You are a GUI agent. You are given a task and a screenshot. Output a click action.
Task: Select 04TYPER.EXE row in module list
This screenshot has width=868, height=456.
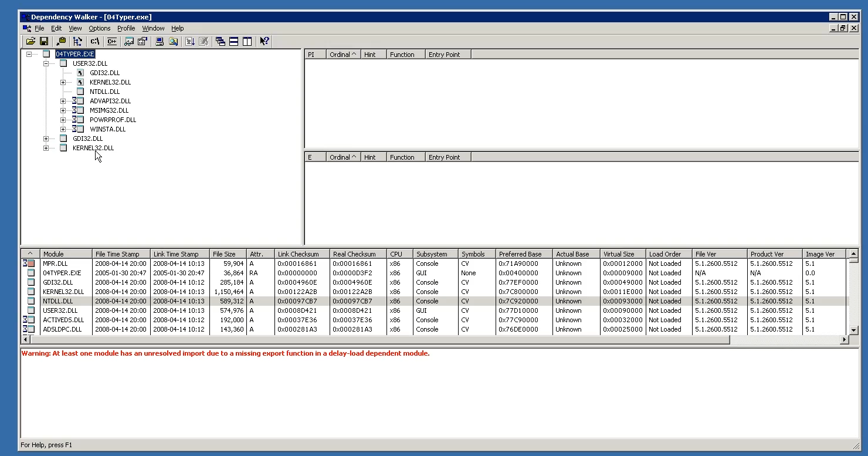(434, 273)
